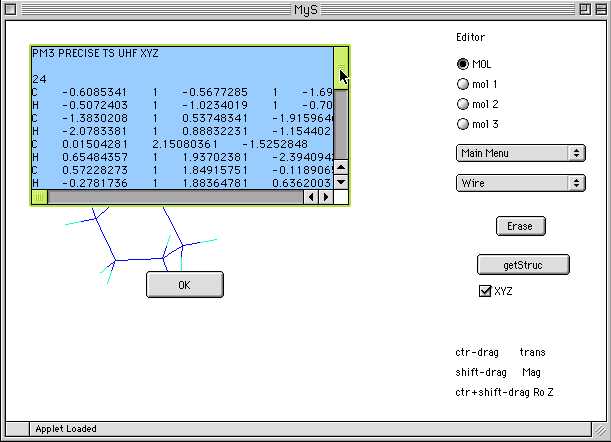This screenshot has height=442, width=611.
Task: Click the MyS window title
Action: [306, 9]
